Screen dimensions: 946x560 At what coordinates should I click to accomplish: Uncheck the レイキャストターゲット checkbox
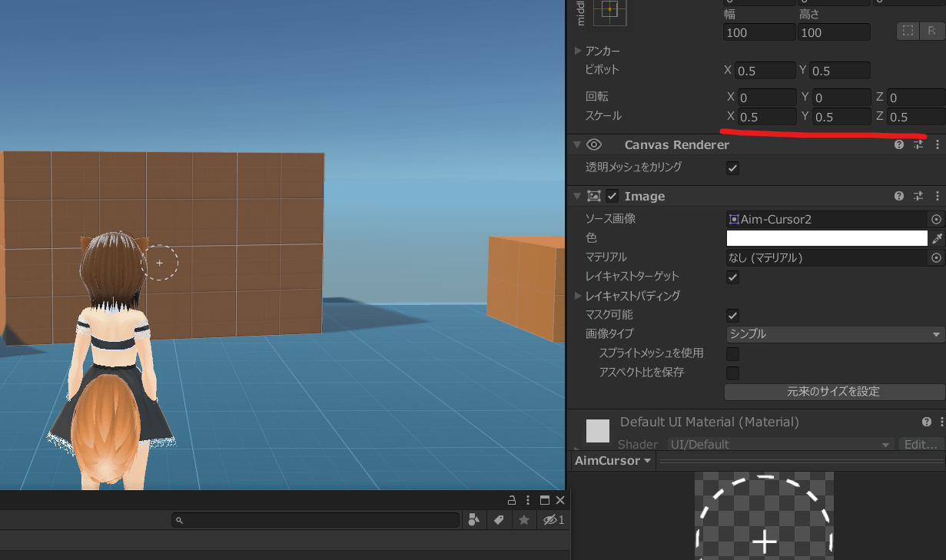click(x=733, y=277)
